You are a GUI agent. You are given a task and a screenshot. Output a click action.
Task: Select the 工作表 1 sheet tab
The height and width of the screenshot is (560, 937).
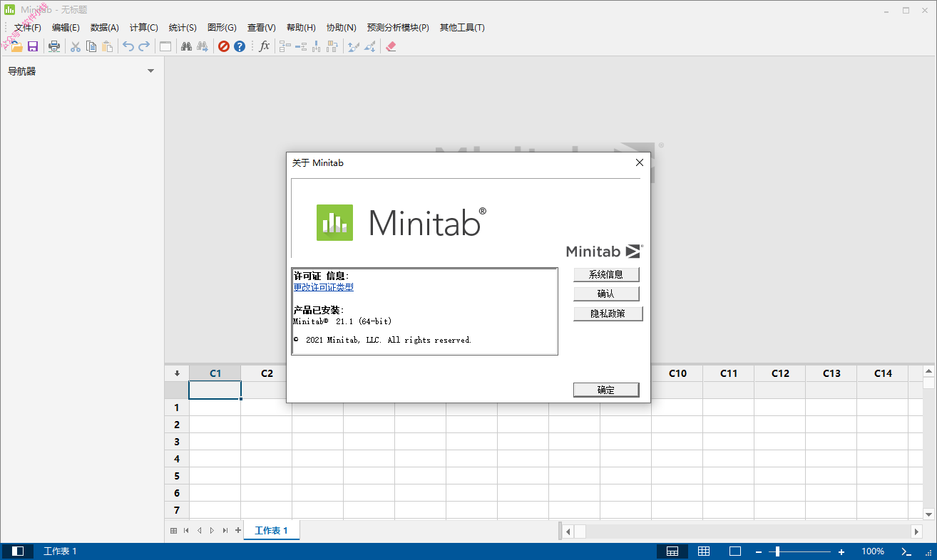(272, 531)
